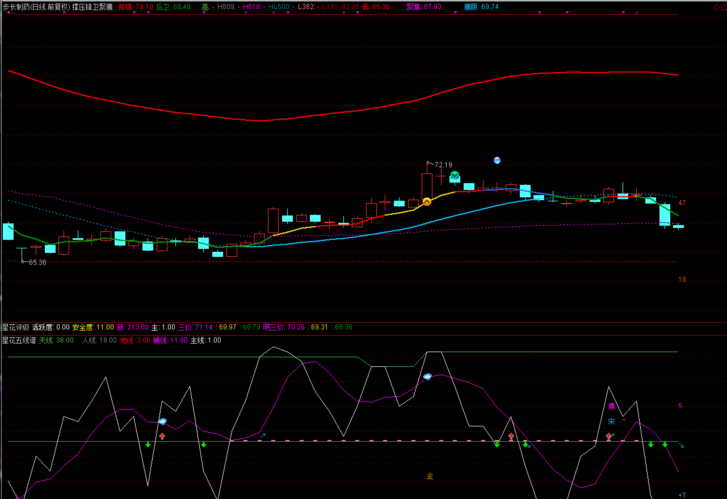
Task: Click the cyan 来 marker in oscillator
Action: 612,422
